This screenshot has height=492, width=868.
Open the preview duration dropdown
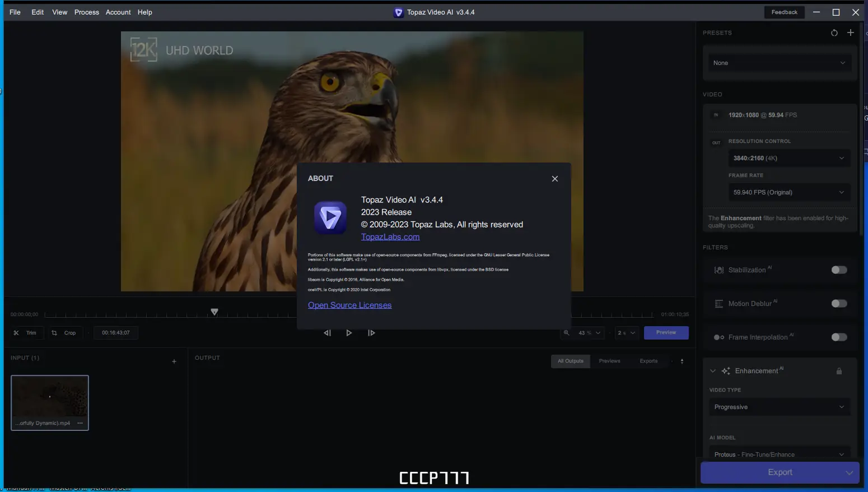[627, 333]
